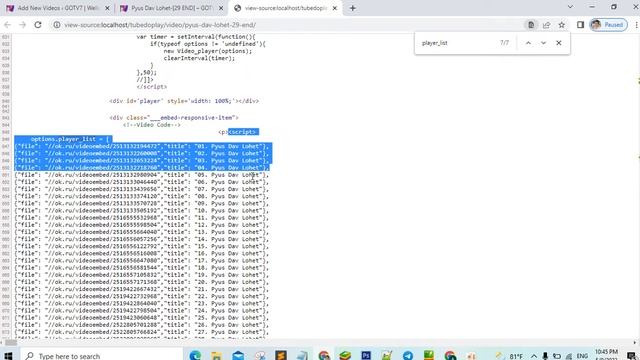Viewport: 640px width, 360px height.
Task: Select the view-source:localhost tab
Action: click(x=285, y=8)
